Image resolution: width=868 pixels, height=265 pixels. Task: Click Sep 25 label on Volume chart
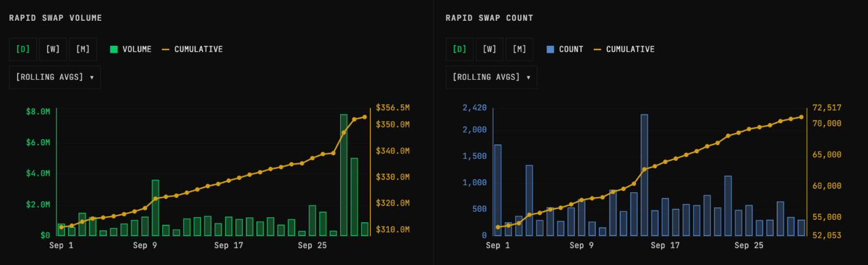[x=313, y=246]
